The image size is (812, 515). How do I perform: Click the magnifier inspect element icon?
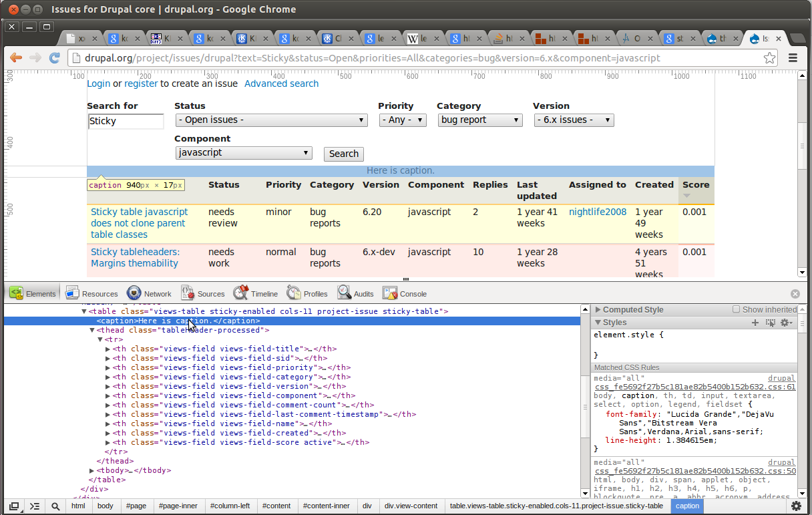56,506
